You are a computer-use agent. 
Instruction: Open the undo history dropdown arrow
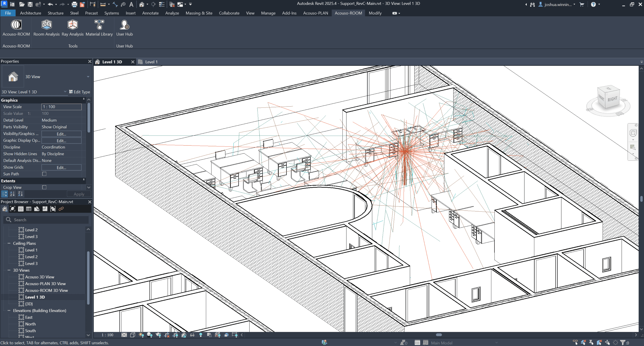[x=56, y=4]
